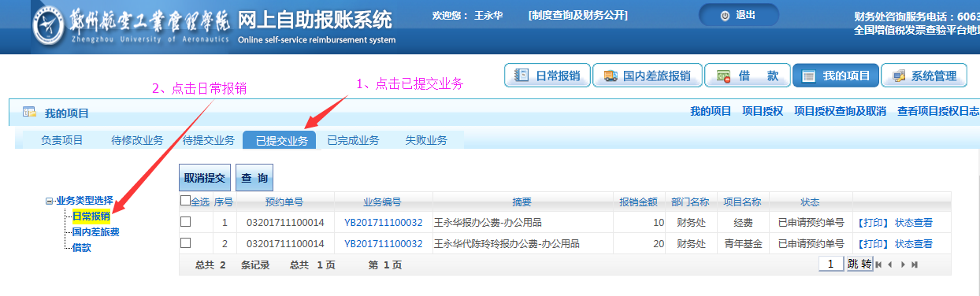Image resolution: width=980 pixels, height=296 pixels.
Task: Go to next page arrow icon
Action: click(x=903, y=265)
